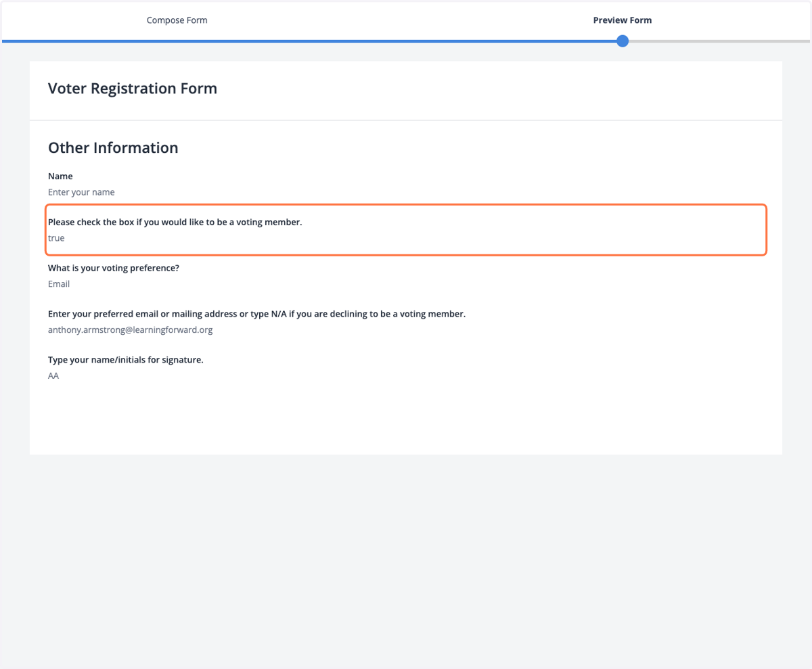Click the 'true' value under voting member
Image resolution: width=812 pixels, height=669 pixels.
pyautogui.click(x=56, y=238)
